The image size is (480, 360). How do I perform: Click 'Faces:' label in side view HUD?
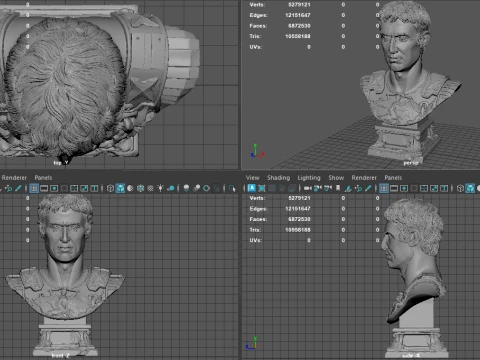258,219
